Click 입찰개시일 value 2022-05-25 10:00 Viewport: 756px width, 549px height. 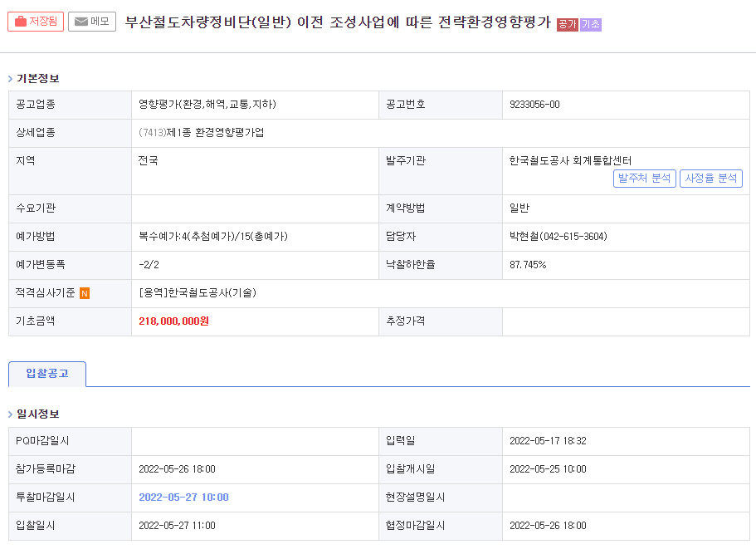549,469
